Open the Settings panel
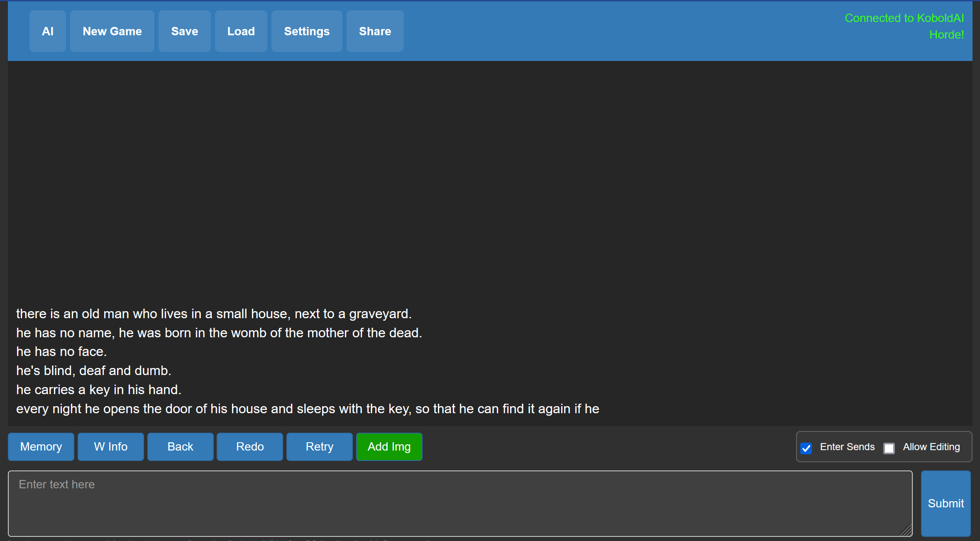Viewport: 980px width, 541px height. tap(307, 31)
